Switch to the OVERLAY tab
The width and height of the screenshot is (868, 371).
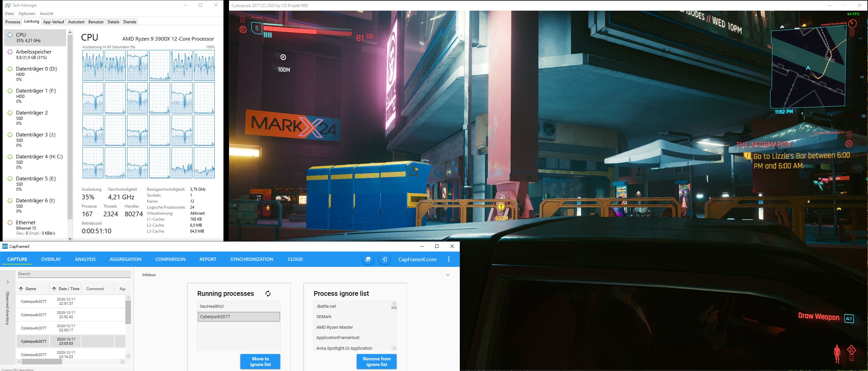pyautogui.click(x=51, y=259)
